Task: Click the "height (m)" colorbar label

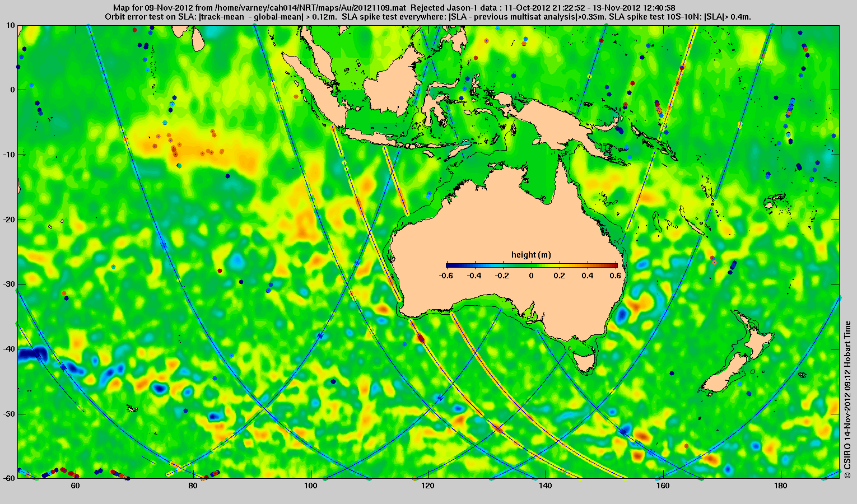Action: 531,255
